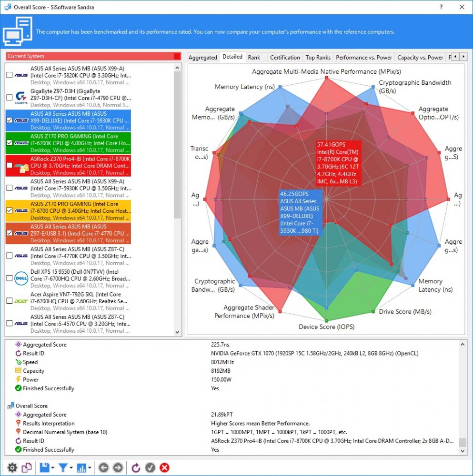
Task: Click the Current System red bar
Action: click(93, 56)
